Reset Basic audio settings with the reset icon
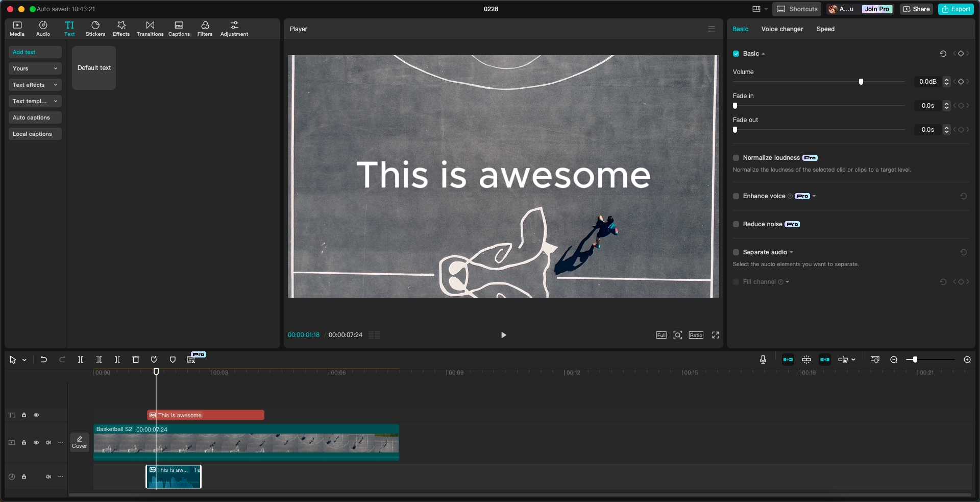This screenshot has width=980, height=502. point(943,54)
